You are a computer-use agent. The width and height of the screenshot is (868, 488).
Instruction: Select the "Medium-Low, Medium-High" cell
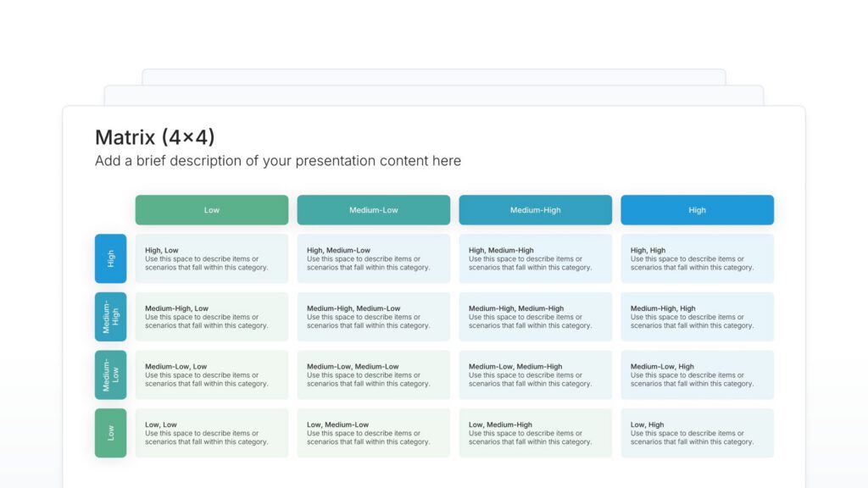coord(535,374)
